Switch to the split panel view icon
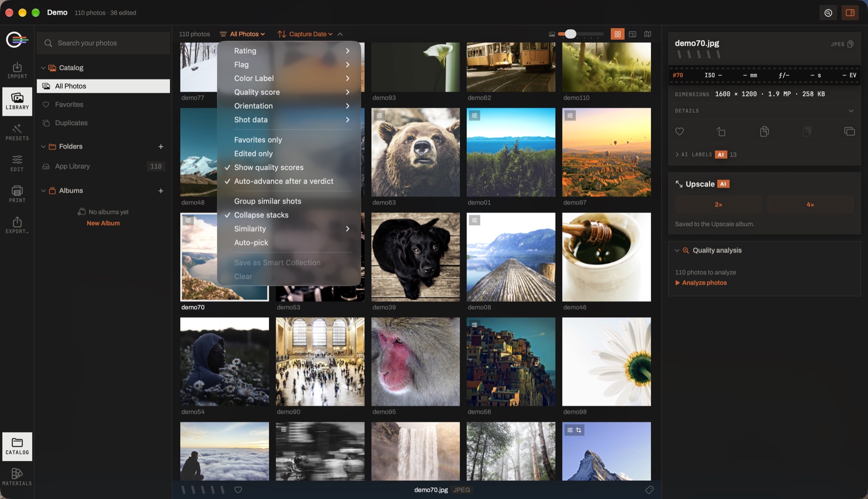The image size is (868, 499). point(632,34)
